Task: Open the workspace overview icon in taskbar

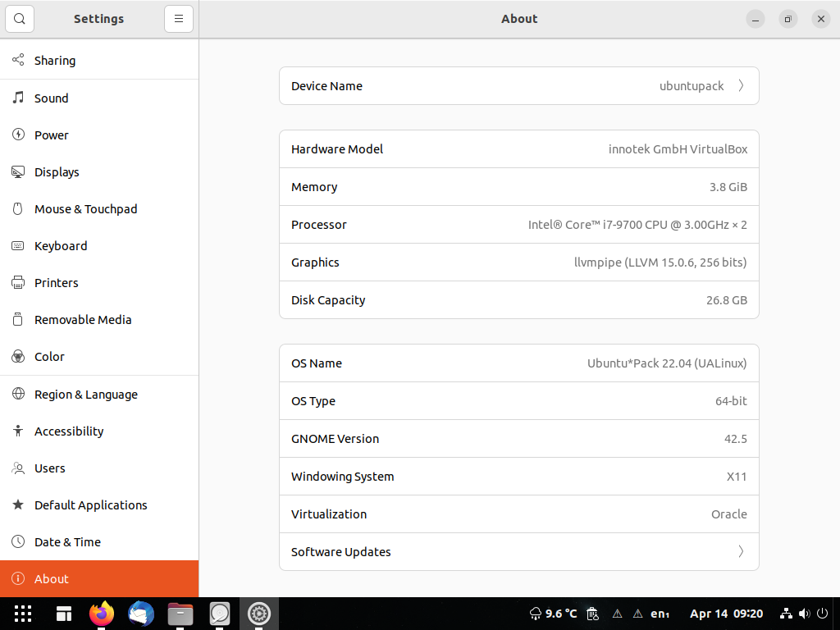Action: pos(64,614)
